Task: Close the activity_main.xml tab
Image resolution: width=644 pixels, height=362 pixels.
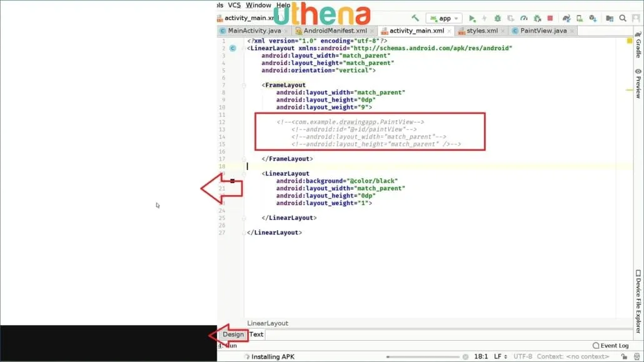Action: click(449, 31)
